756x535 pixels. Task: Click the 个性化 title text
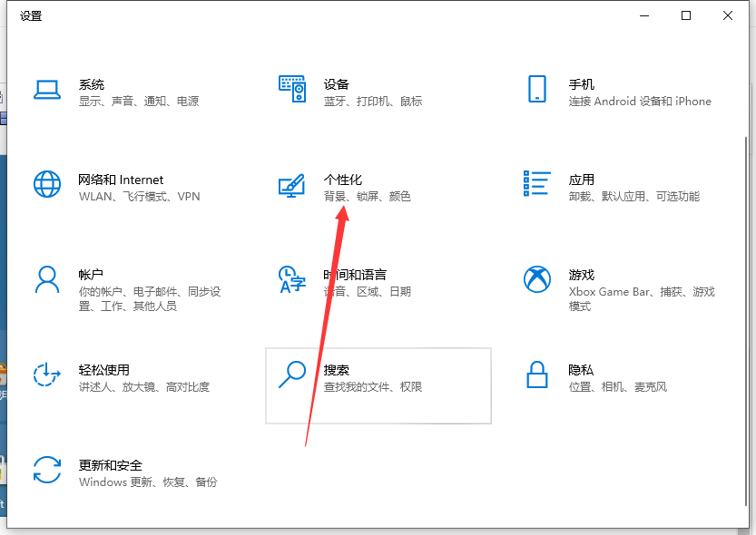pos(343,180)
